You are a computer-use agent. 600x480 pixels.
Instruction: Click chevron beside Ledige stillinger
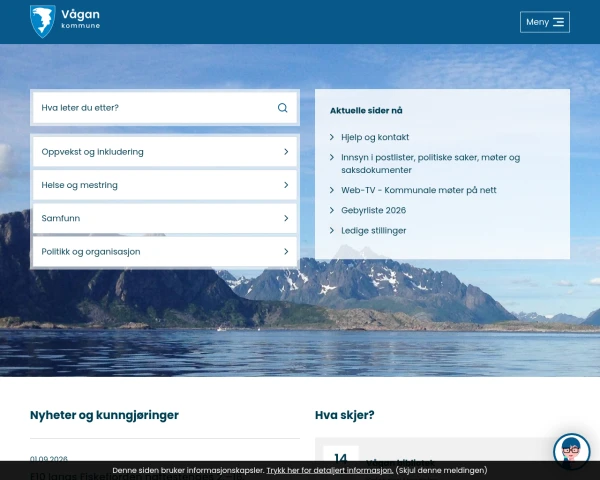[x=332, y=230]
